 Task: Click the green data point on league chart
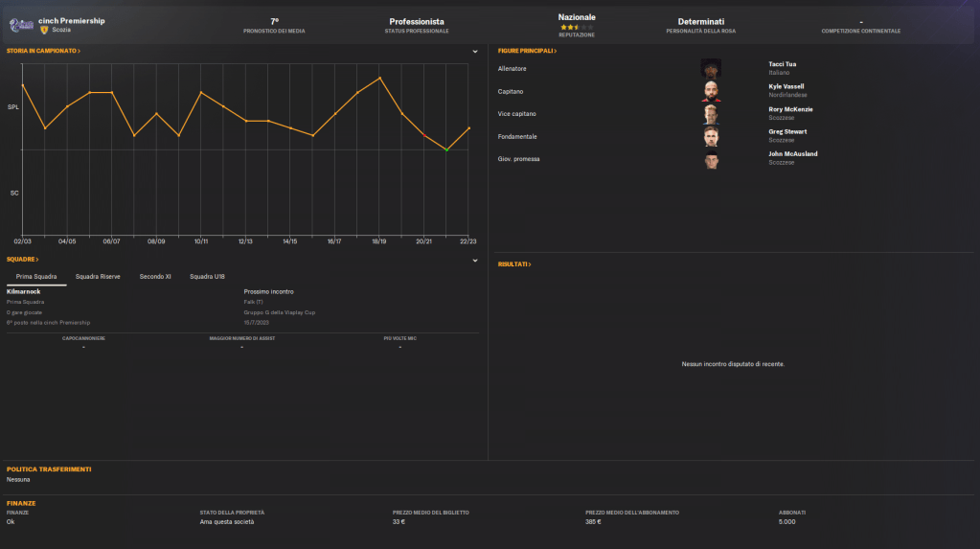(446, 149)
